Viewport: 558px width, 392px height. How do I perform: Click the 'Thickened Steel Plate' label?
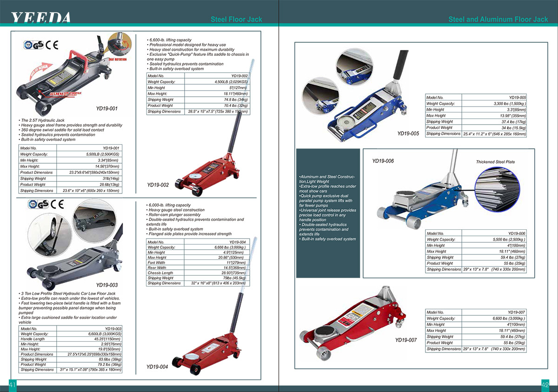coord(495,162)
